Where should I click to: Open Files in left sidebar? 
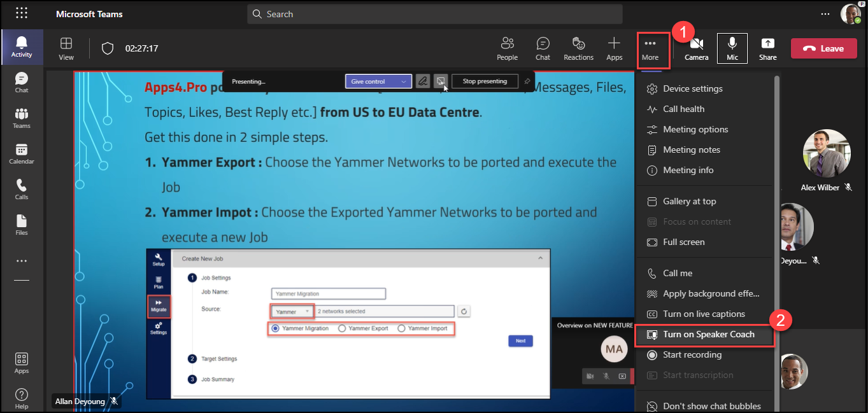22,225
